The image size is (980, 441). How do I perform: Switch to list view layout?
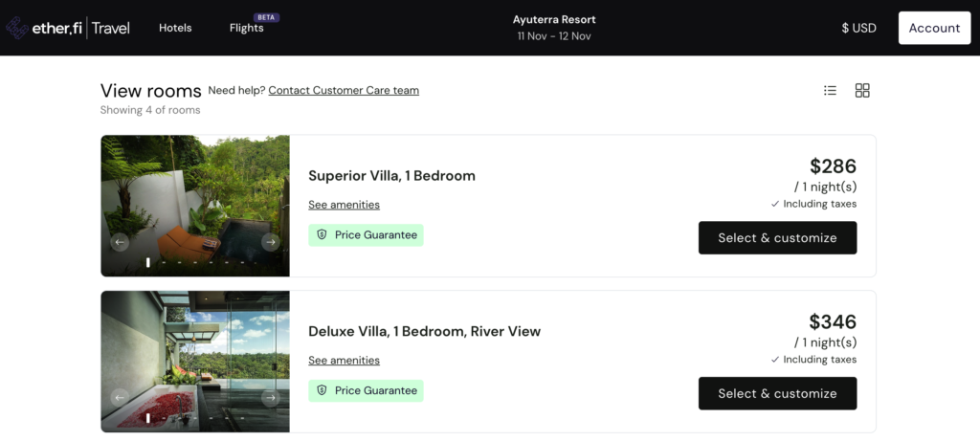(830, 90)
